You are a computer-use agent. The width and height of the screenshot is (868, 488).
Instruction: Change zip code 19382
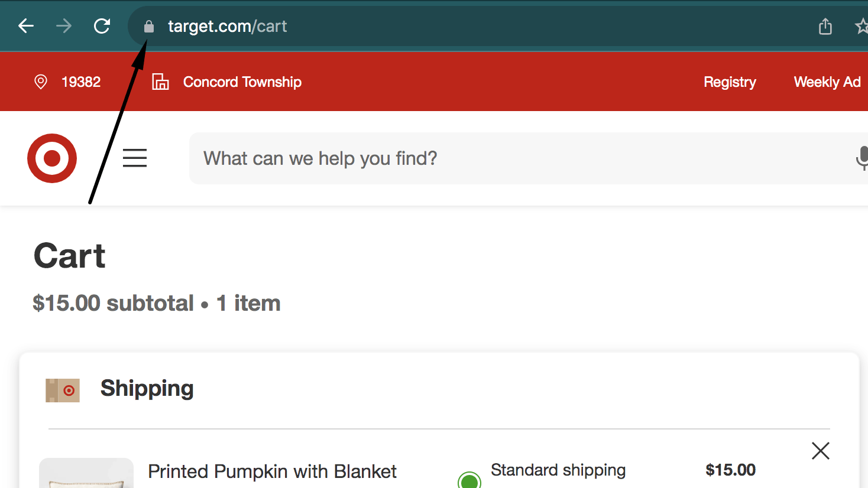point(81,82)
